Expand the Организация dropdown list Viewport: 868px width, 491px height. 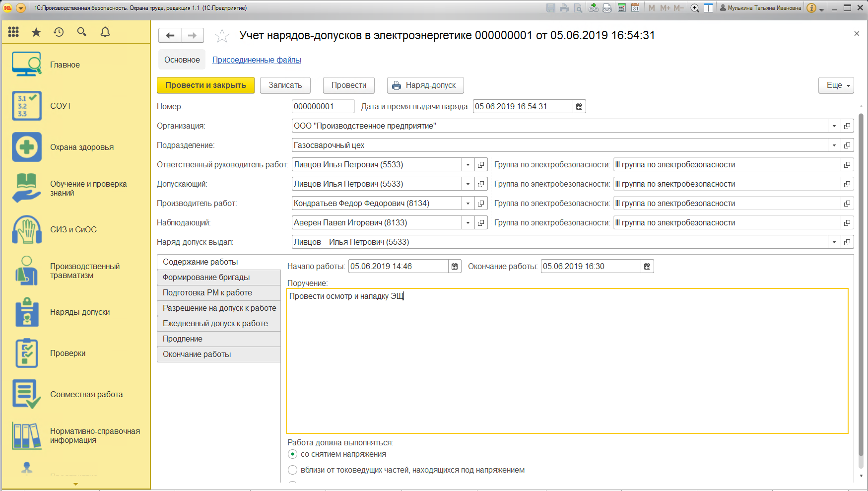coord(834,126)
